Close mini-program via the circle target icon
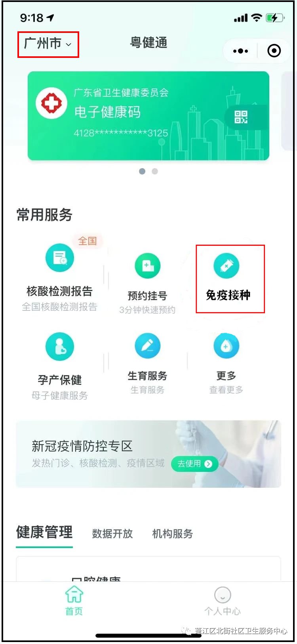The image size is (297, 644). [274, 51]
